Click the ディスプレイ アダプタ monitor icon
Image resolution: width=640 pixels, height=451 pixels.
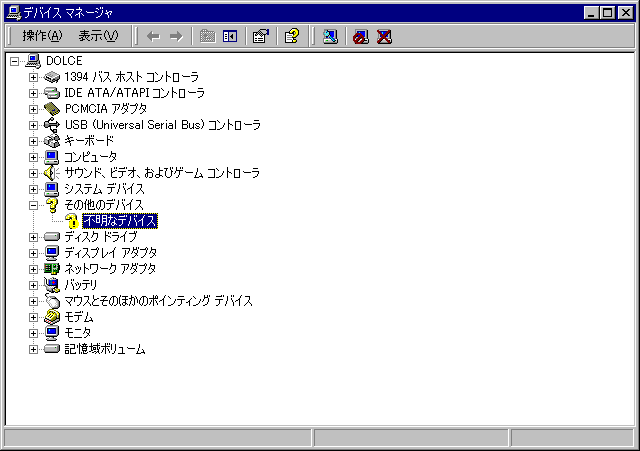[52, 253]
